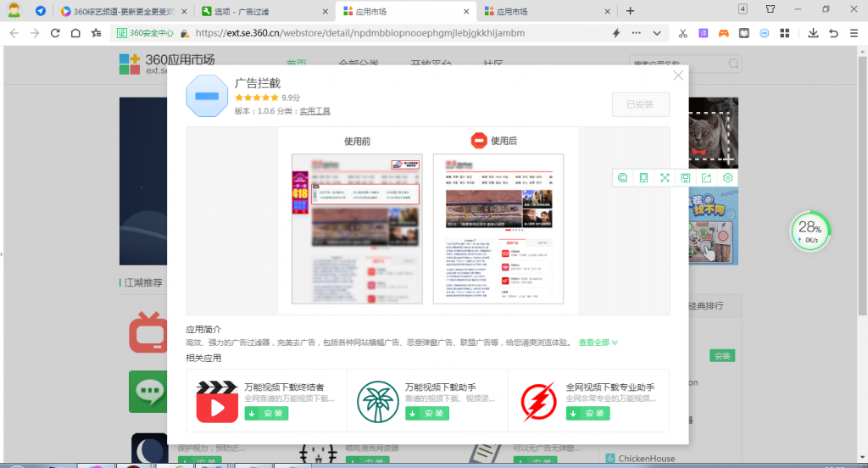Click the address bar URL
Viewport: 868px width, 468px height.
pyautogui.click(x=359, y=33)
